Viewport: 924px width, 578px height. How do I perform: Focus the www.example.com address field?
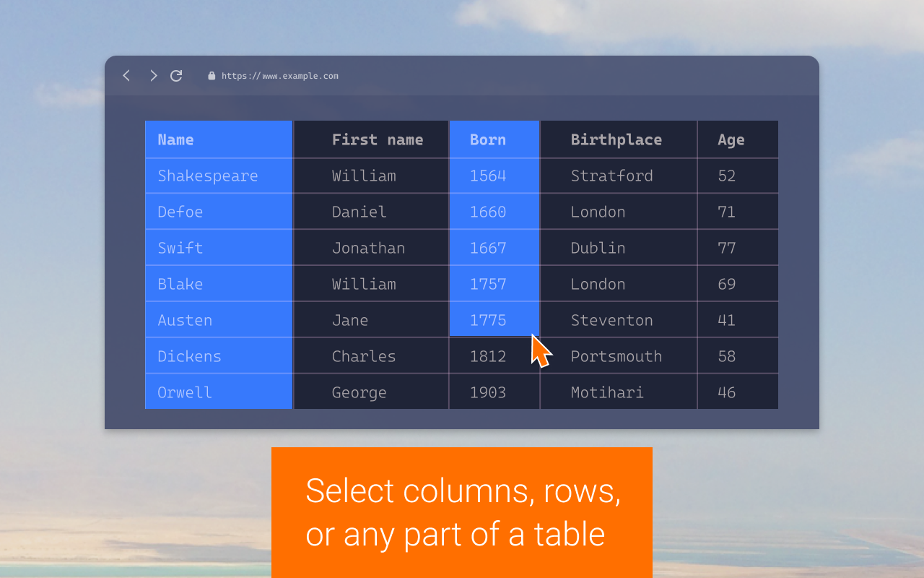(x=280, y=76)
